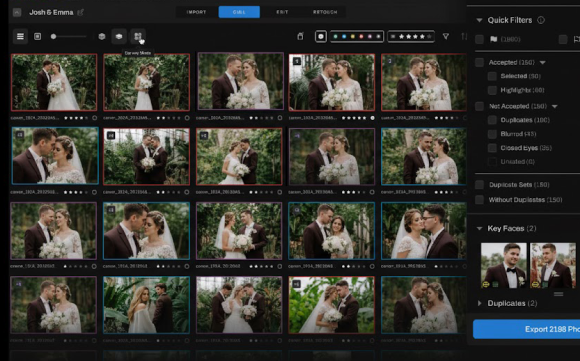Check the flagged photos filter checkbox
This screenshot has height=361, width=580.
pos(479,39)
